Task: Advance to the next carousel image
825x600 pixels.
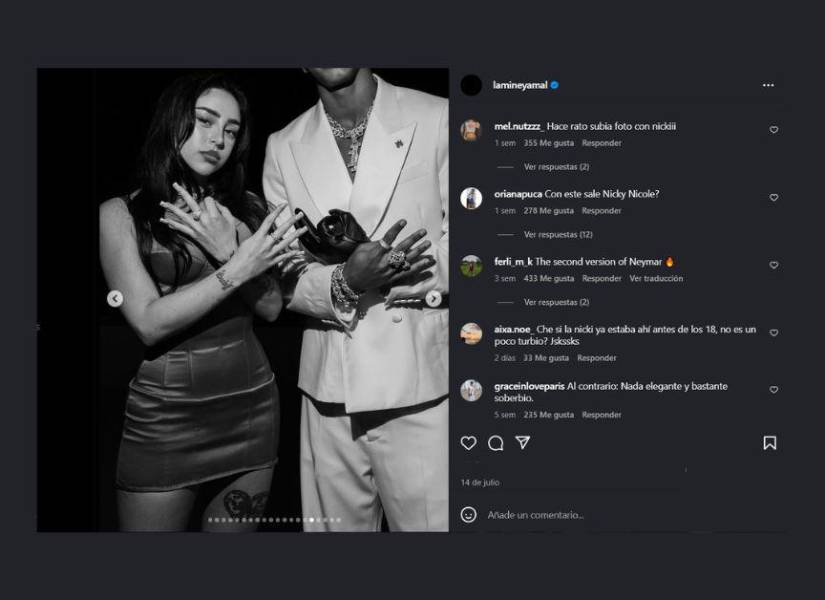Action: 433,298
